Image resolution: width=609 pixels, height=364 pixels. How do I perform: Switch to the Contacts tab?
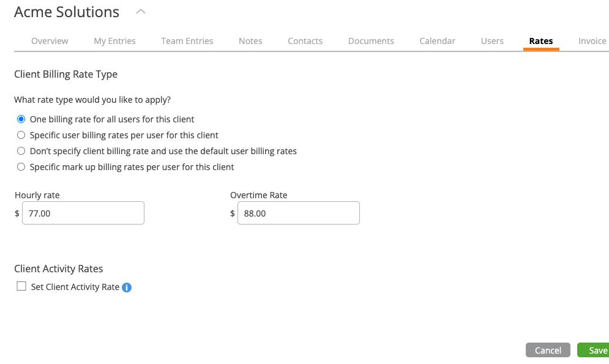pos(305,41)
